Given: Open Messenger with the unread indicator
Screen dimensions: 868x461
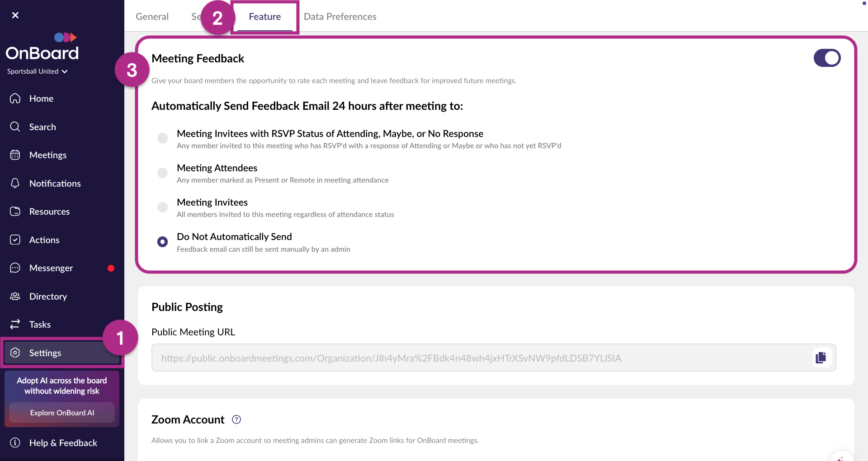Looking at the screenshot, I should (51, 268).
